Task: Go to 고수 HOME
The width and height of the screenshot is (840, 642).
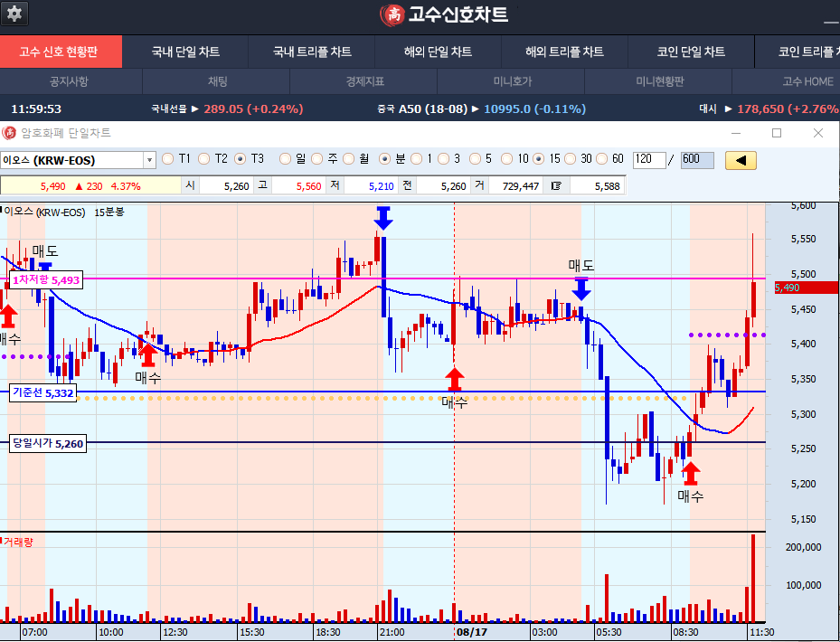Action: pyautogui.click(x=807, y=81)
